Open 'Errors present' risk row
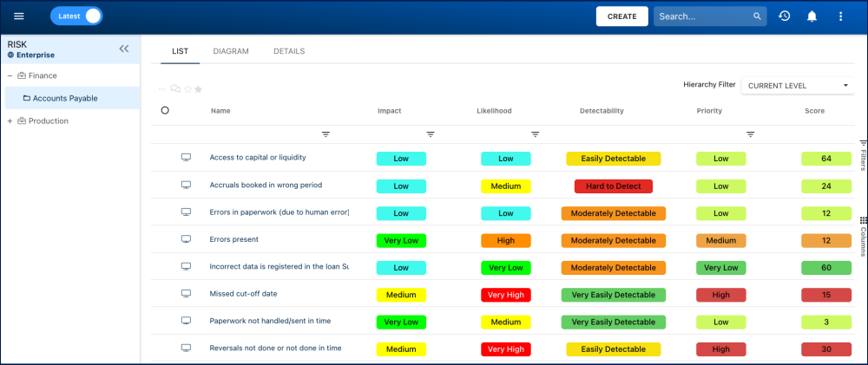This screenshot has height=365, width=868. tap(233, 239)
